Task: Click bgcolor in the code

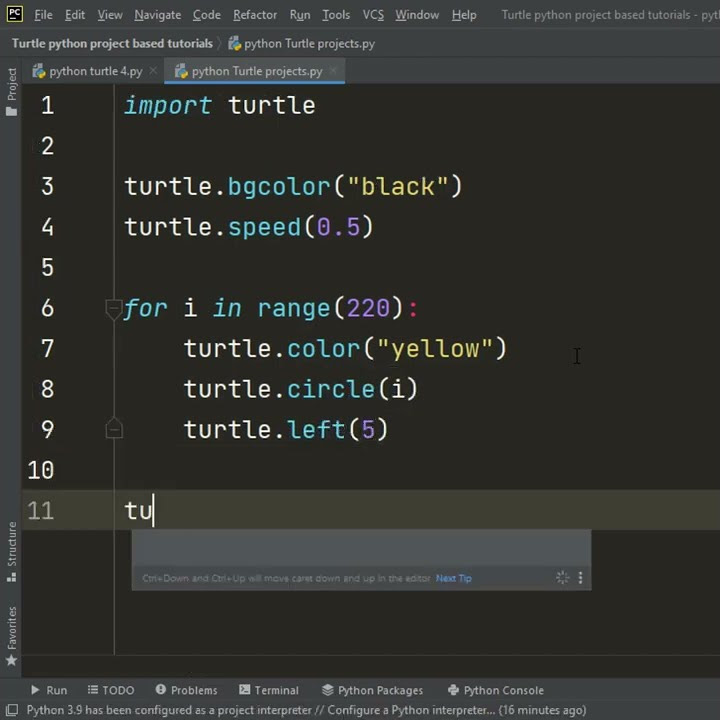Action: 279,187
